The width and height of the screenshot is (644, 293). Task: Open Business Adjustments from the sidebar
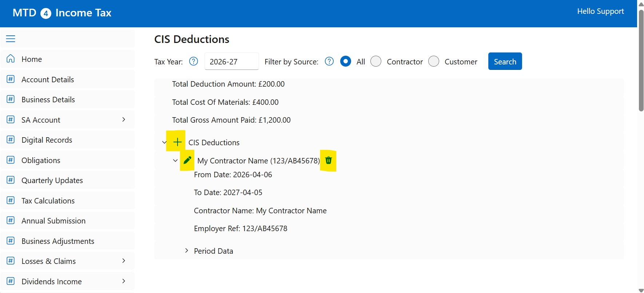click(68, 241)
